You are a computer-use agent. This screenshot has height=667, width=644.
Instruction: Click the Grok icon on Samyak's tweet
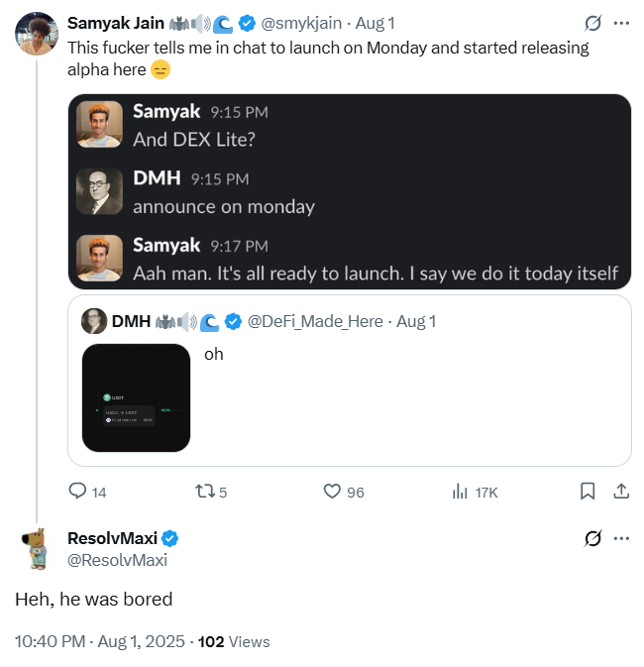pyautogui.click(x=593, y=23)
